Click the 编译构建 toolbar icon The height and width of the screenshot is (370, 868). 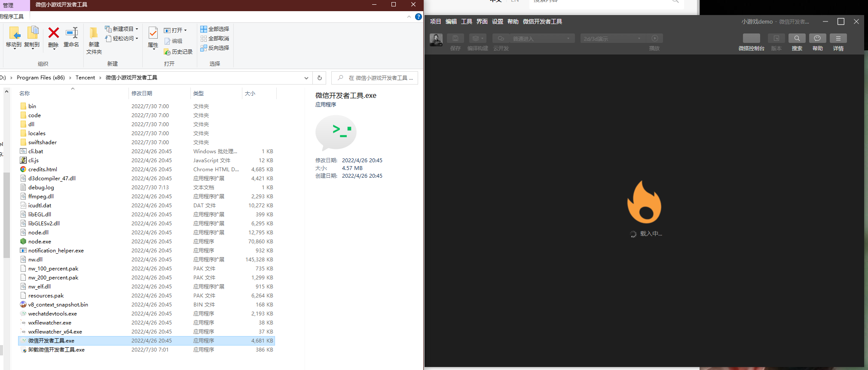[478, 38]
